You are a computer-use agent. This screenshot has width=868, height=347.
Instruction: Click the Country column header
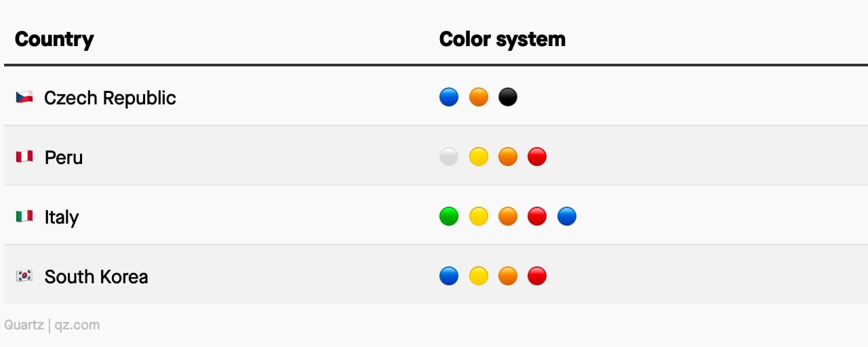(x=54, y=39)
